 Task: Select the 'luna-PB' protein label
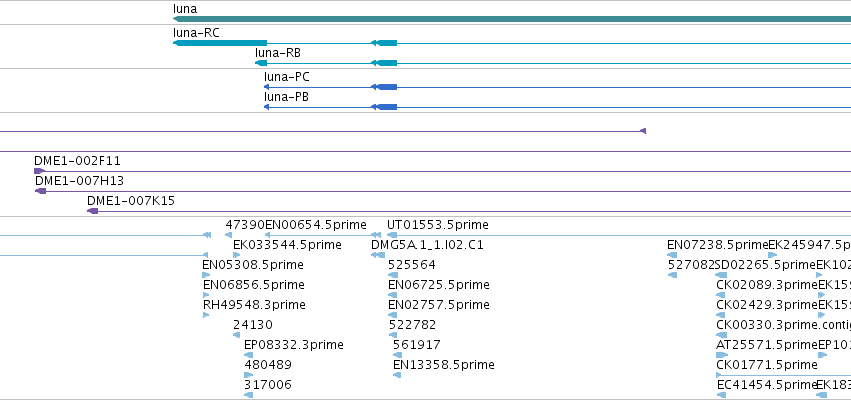pos(286,97)
